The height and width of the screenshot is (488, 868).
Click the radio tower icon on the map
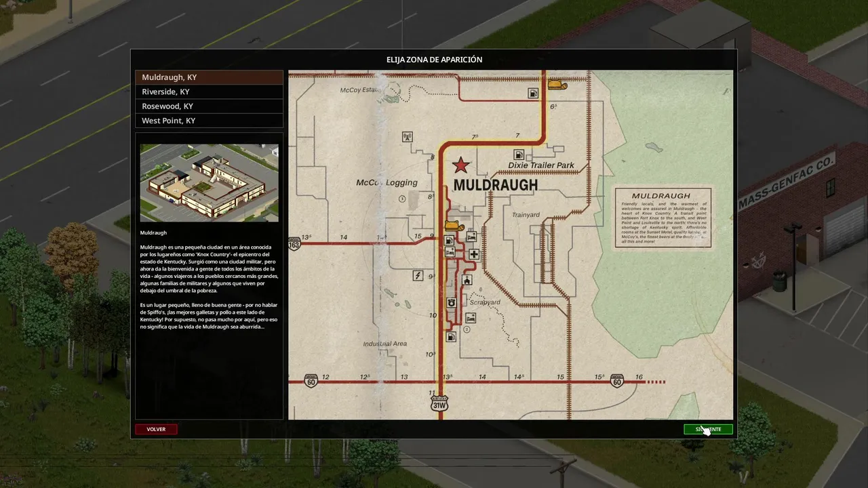click(407, 137)
